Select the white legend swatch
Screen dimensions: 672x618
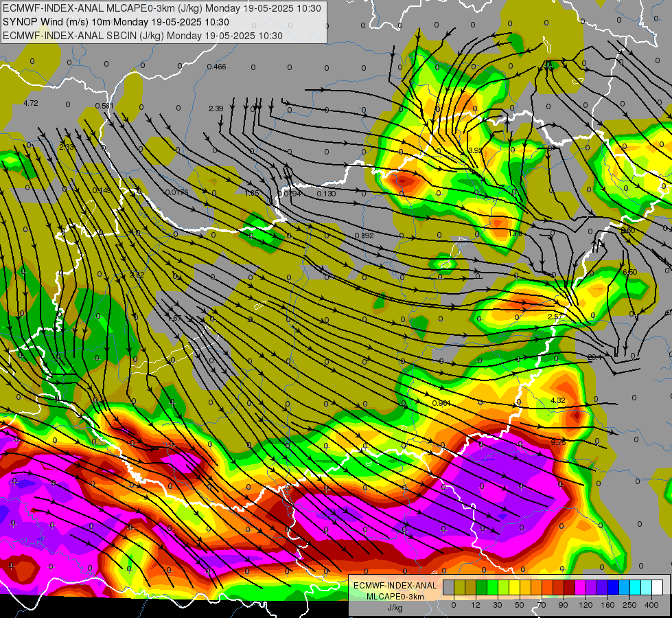657,587
